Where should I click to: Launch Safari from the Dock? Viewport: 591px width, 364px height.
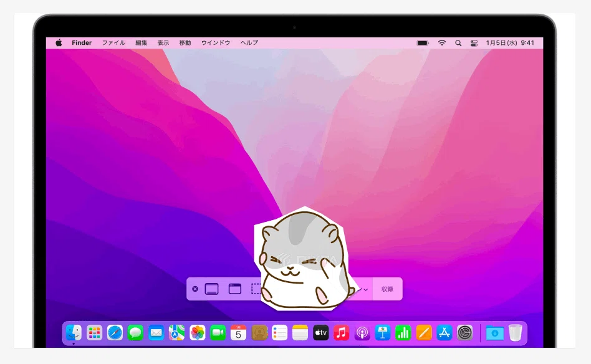point(115,333)
